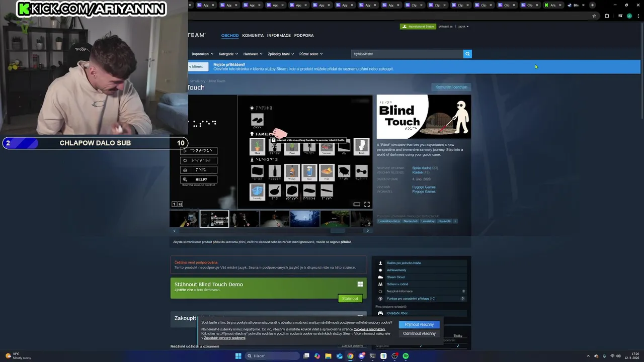Open Zásadách ochrany soukromí link
Image resolution: width=644 pixels, height=362 pixels.
click(x=225, y=338)
